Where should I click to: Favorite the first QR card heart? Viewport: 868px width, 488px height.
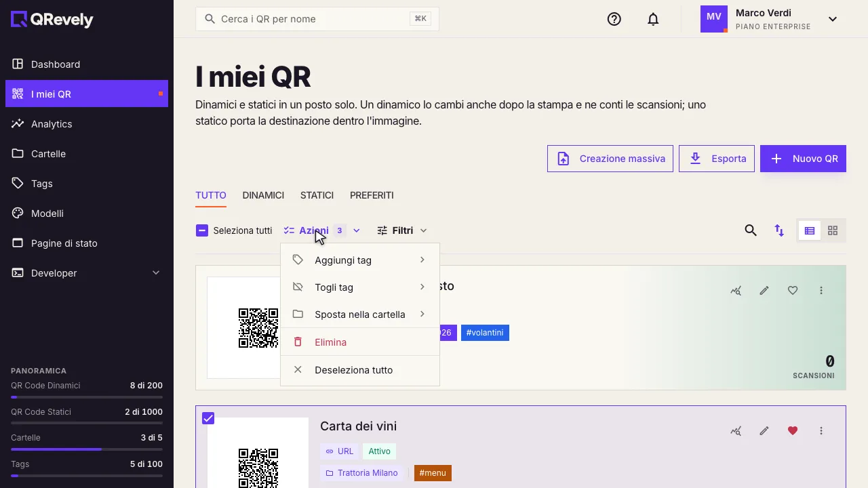[x=793, y=290]
